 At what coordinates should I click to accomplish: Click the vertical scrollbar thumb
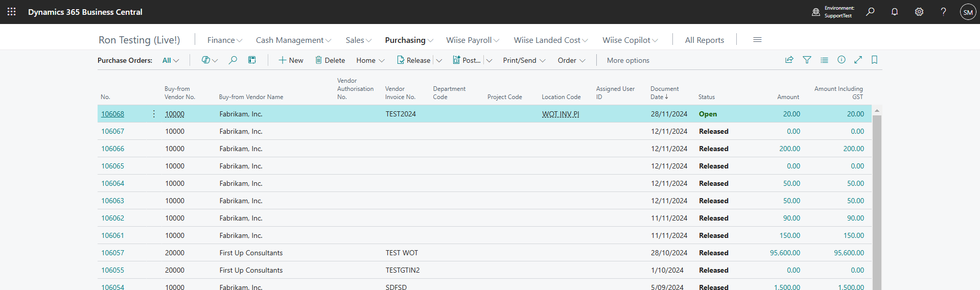tap(877, 202)
